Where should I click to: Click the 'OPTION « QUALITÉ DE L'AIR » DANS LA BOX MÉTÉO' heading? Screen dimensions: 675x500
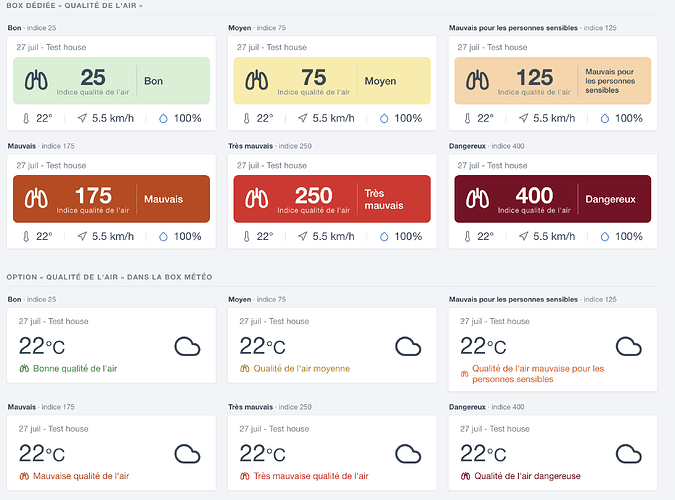coord(109,277)
